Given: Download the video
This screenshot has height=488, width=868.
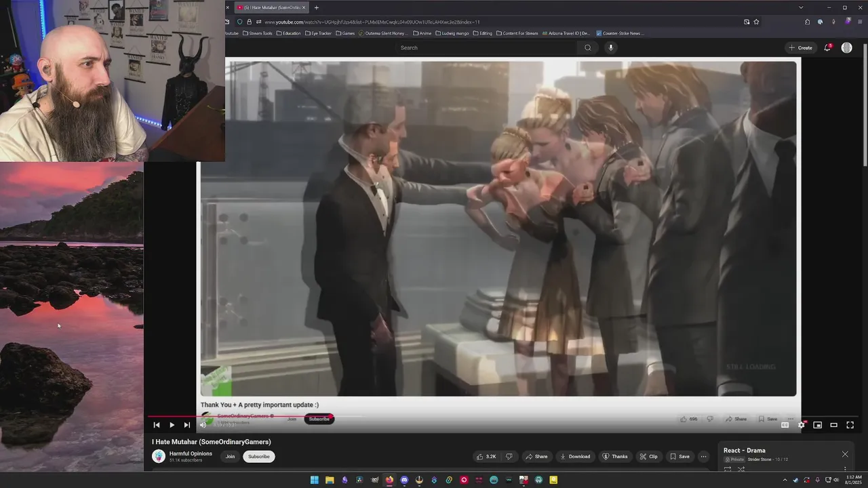Looking at the screenshot, I should (x=575, y=456).
